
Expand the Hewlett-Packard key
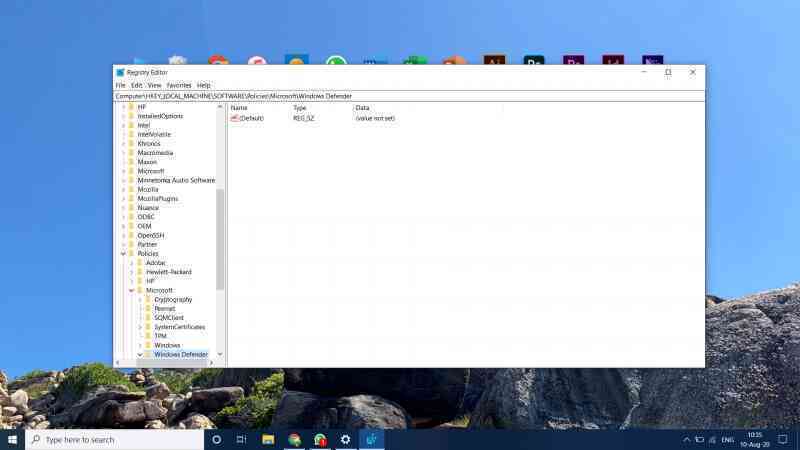click(132, 272)
